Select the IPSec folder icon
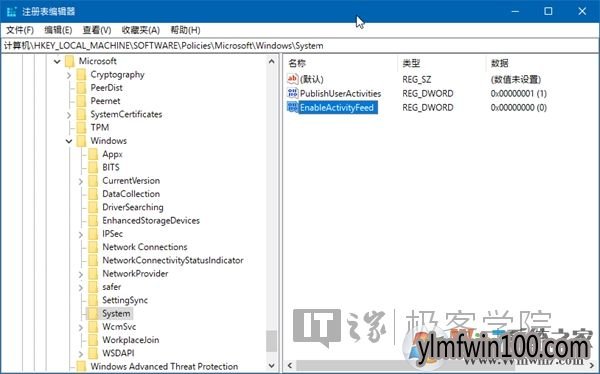Screen dimensions: 600x374 tap(93, 234)
